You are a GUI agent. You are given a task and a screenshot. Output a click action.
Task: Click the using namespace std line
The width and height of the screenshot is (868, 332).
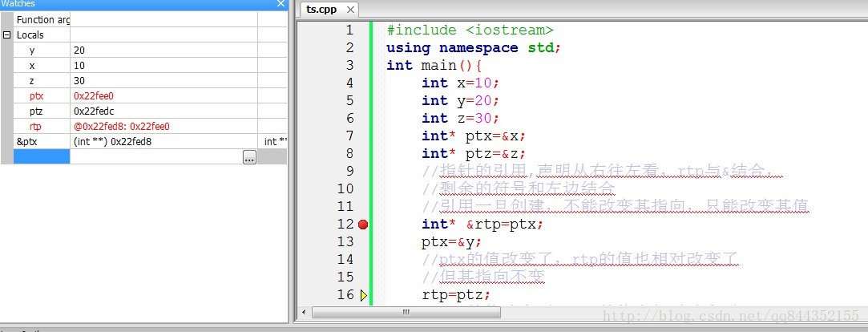(x=474, y=47)
